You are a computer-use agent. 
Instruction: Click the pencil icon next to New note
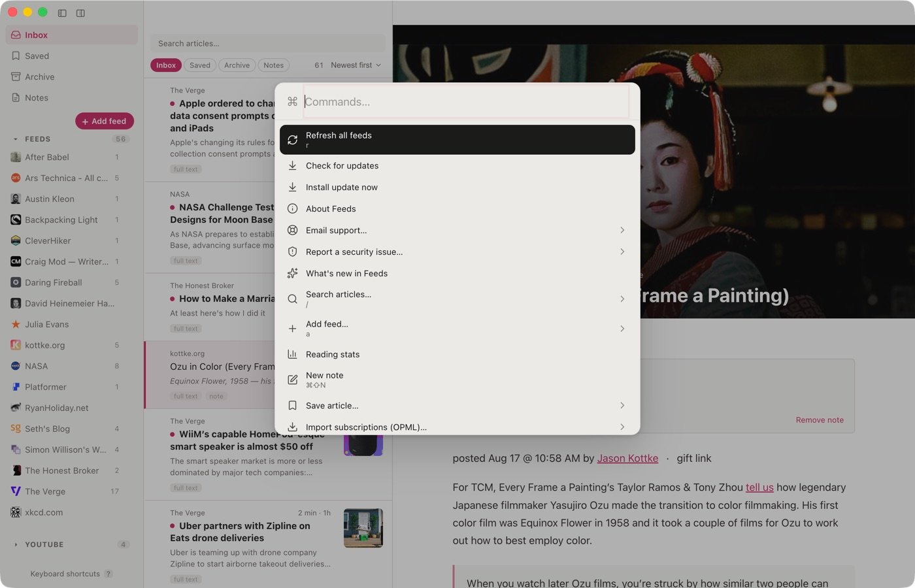293,380
